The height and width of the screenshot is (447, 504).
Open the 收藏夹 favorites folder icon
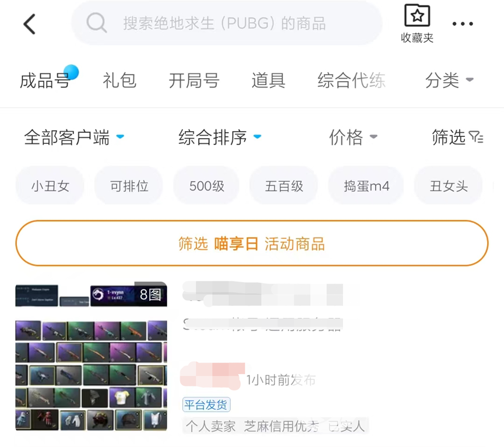click(417, 24)
